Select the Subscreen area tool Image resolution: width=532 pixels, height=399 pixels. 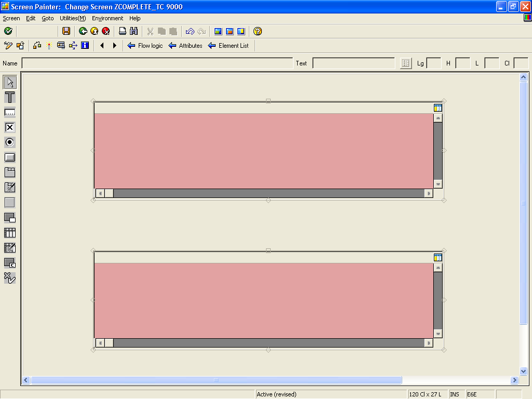pos(9,202)
